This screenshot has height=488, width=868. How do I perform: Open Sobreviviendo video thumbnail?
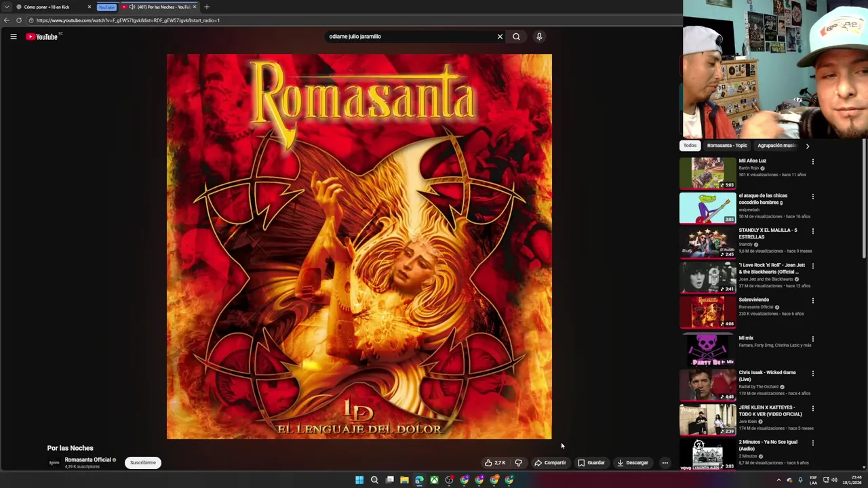click(708, 312)
